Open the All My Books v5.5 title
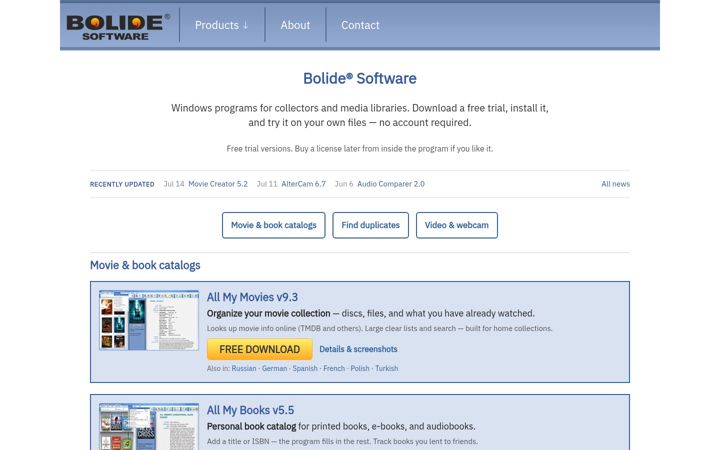This screenshot has height=450, width=720. coord(250,410)
